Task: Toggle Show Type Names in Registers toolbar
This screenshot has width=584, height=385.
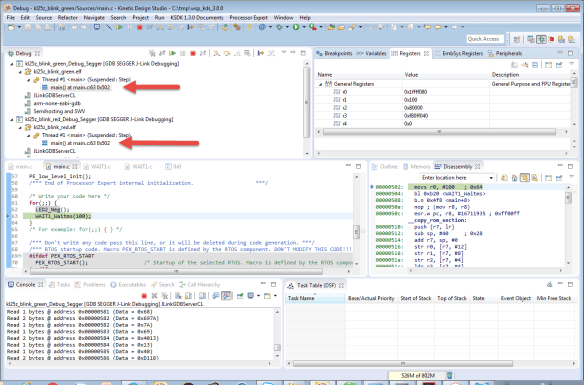Action: [514, 65]
